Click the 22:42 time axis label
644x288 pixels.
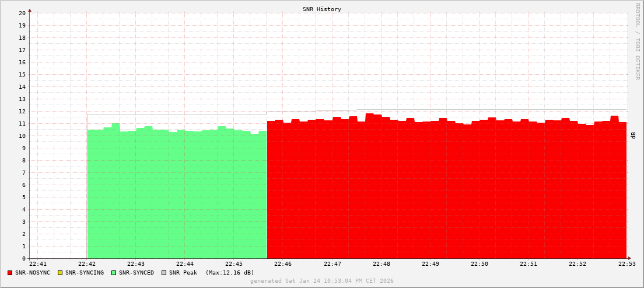pos(87,264)
